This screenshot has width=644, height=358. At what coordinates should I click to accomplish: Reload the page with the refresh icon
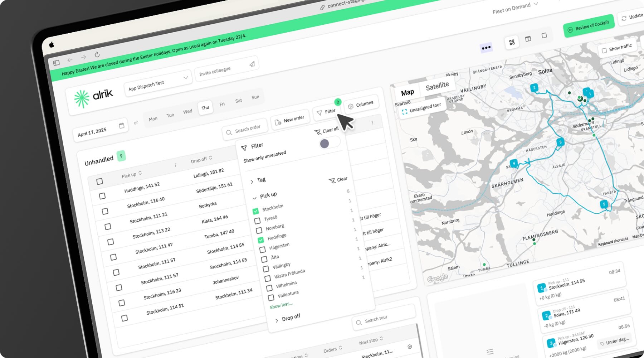[97, 54]
